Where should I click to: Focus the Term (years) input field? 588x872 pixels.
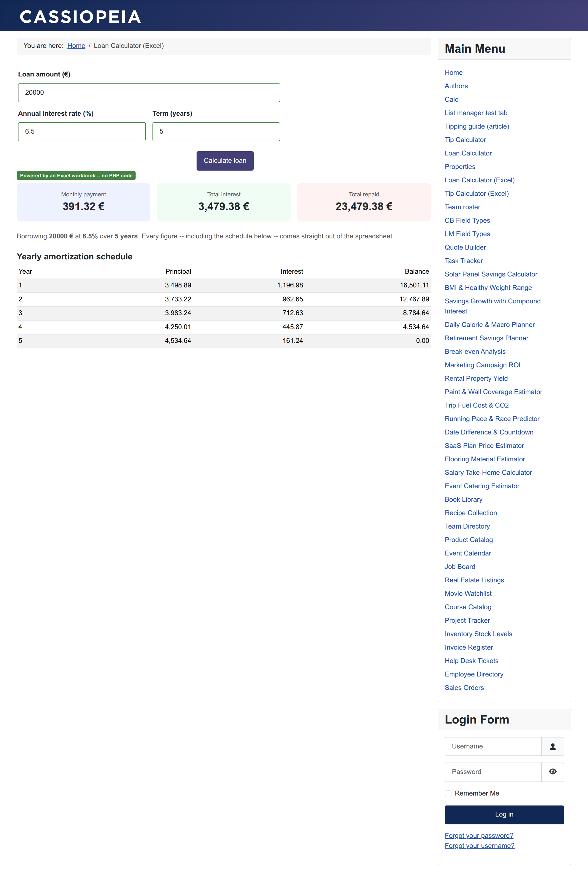[216, 132]
